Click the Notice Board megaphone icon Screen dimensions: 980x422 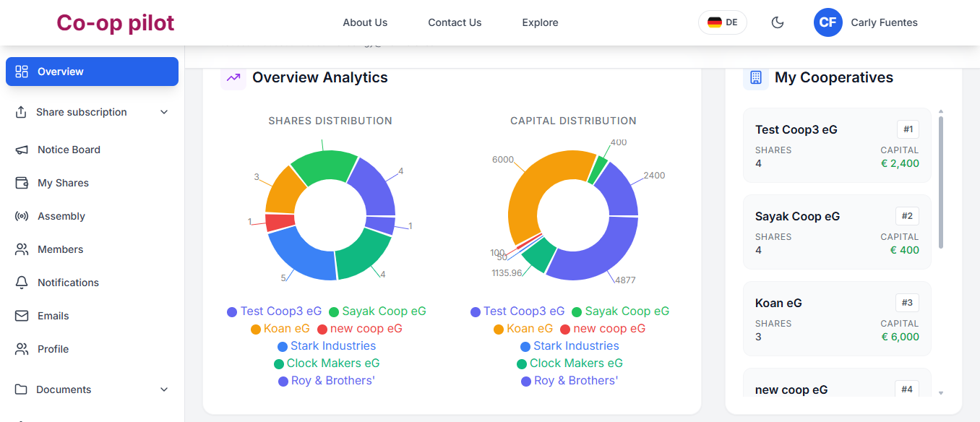click(22, 150)
